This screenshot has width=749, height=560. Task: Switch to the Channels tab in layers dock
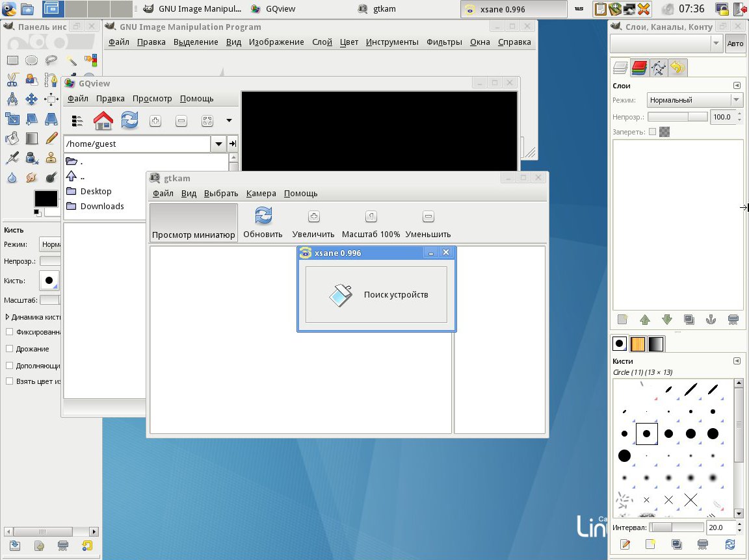pyautogui.click(x=639, y=68)
